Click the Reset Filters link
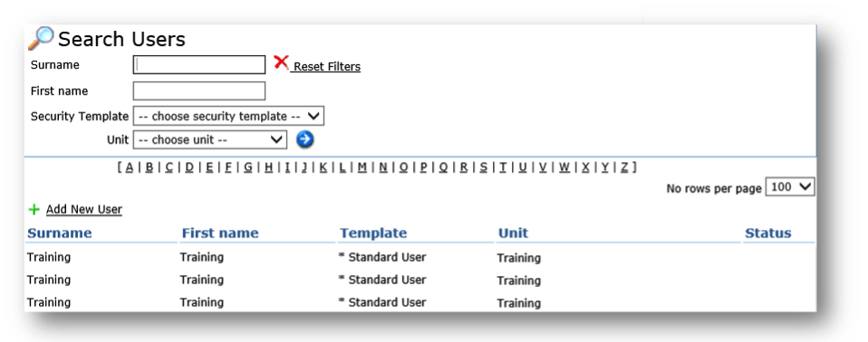This screenshot has height=342, width=868. click(x=326, y=66)
